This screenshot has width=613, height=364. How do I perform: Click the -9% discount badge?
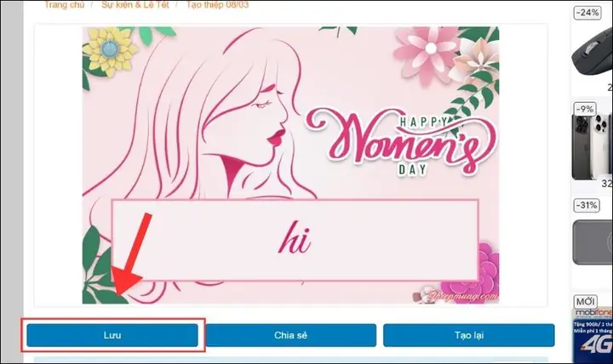585,109
